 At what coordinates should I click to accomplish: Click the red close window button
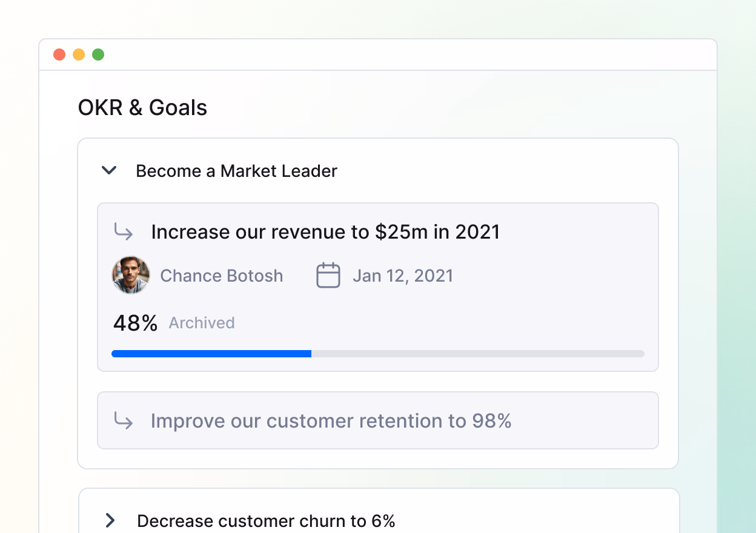point(59,55)
